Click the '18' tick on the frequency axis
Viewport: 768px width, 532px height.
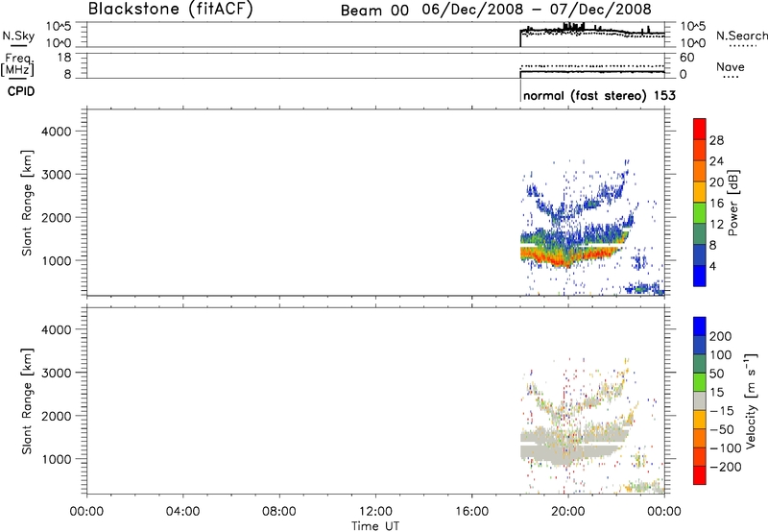click(x=64, y=58)
